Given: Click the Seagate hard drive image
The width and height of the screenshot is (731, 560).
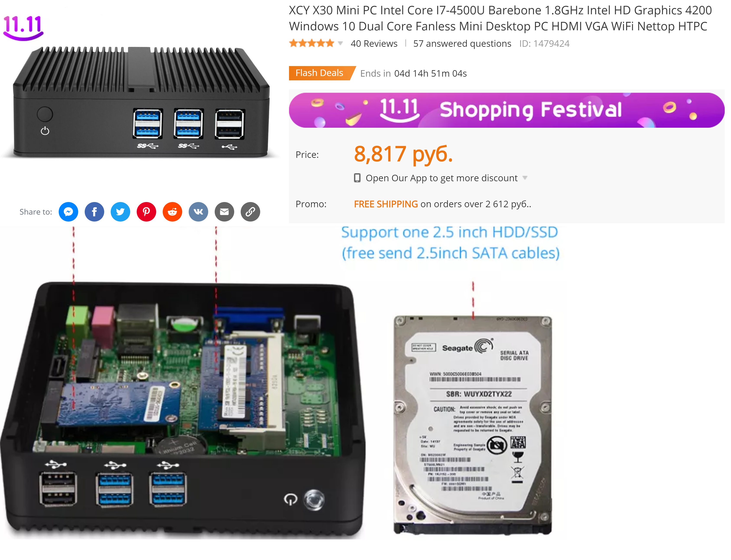Looking at the screenshot, I should 473,425.
